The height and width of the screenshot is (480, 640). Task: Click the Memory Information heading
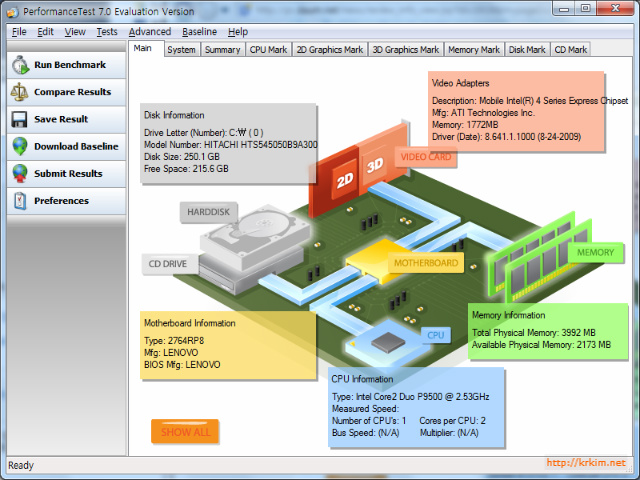509,315
